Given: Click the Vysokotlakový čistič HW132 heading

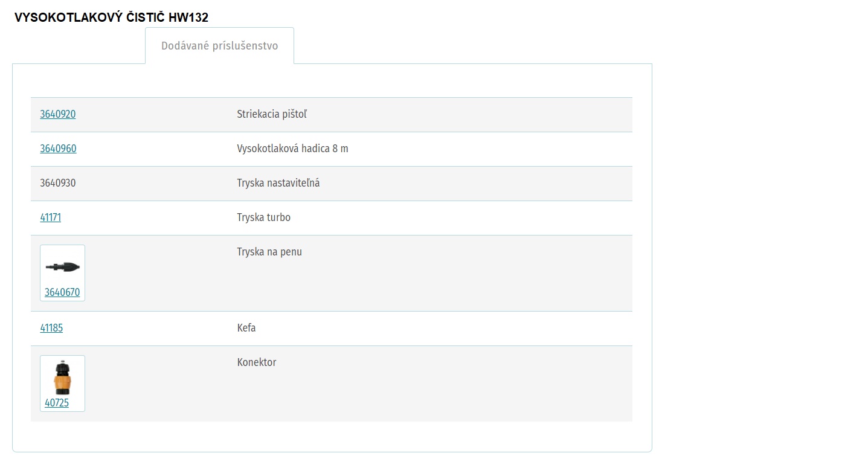Looking at the screenshot, I should pos(111,18).
